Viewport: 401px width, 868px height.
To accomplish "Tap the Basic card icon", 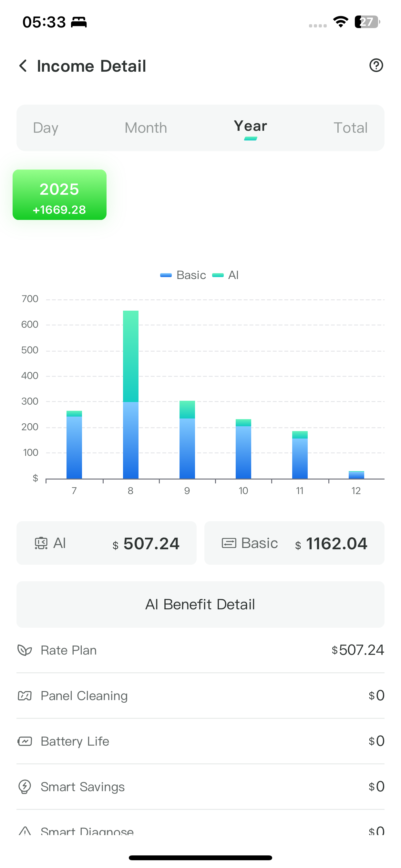I will [x=229, y=543].
